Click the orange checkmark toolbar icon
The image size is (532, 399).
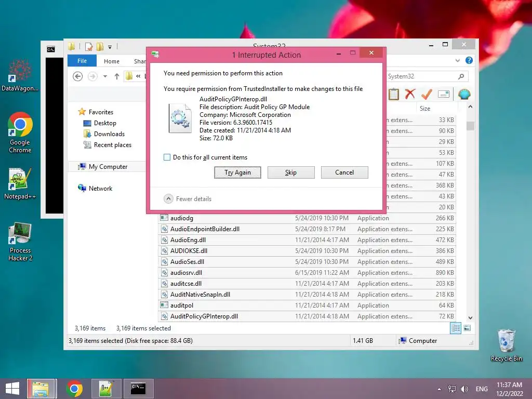[x=427, y=94]
